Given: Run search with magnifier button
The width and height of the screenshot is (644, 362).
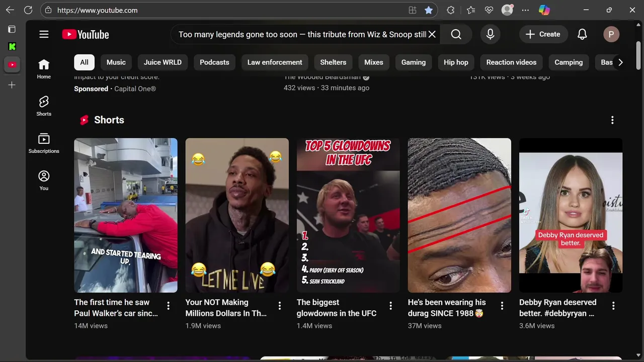Looking at the screenshot, I should (x=456, y=34).
